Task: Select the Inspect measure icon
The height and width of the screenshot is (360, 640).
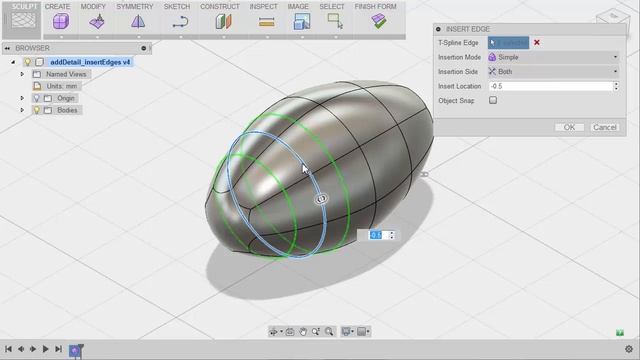Action: point(266,22)
